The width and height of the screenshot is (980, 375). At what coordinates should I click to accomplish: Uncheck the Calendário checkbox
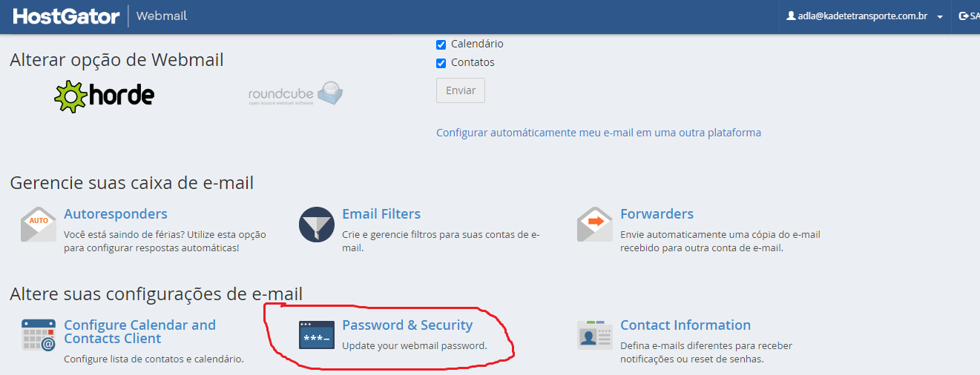(x=441, y=44)
